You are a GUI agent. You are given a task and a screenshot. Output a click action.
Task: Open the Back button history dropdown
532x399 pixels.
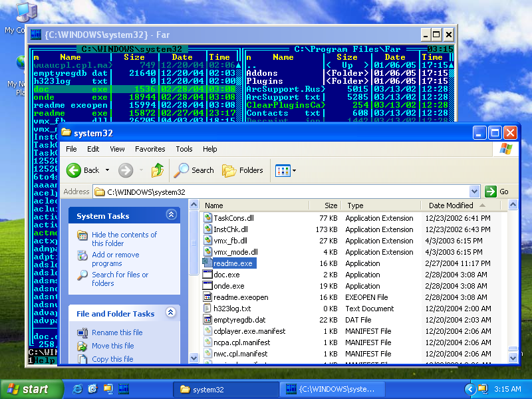coord(108,170)
